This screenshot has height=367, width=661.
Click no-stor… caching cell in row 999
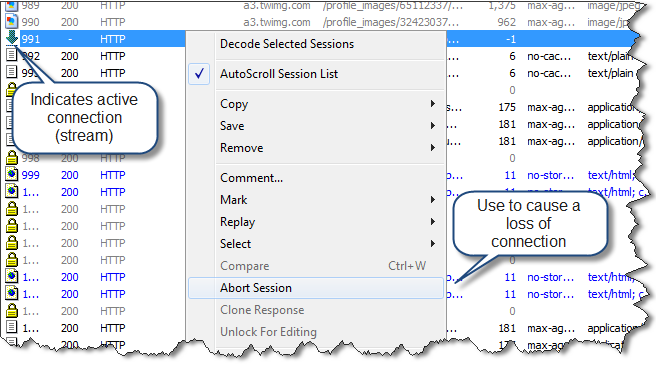pyautogui.click(x=551, y=175)
